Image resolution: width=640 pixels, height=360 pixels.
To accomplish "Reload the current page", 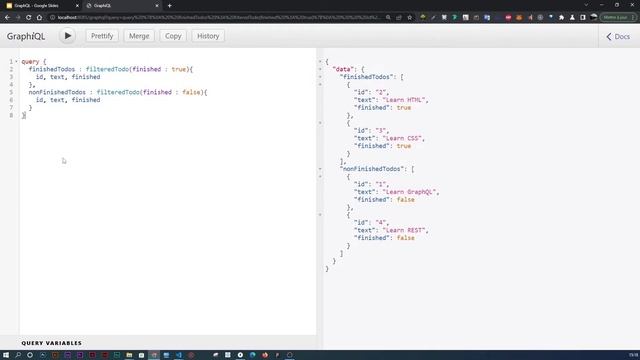I will pyautogui.click(x=29, y=18).
